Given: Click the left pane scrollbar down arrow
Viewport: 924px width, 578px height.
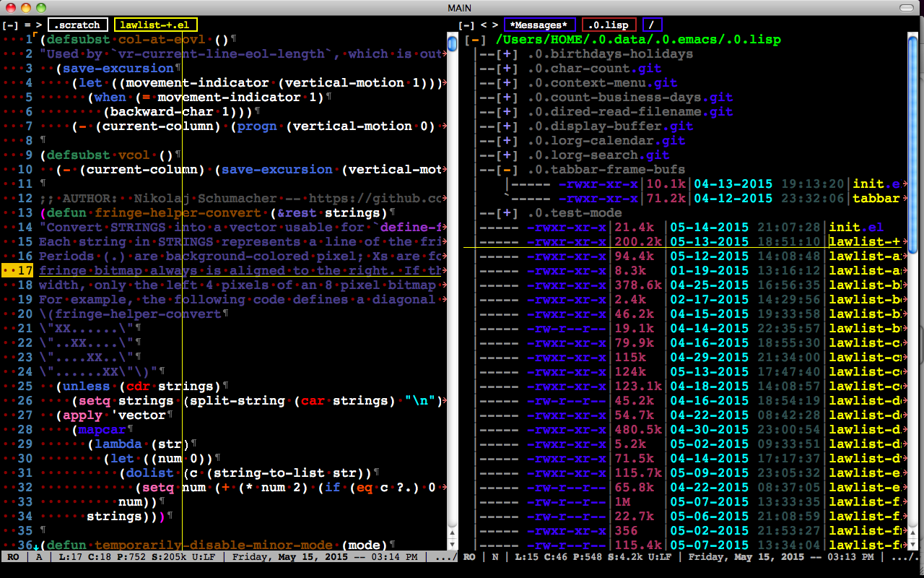Looking at the screenshot, I should point(453,546).
